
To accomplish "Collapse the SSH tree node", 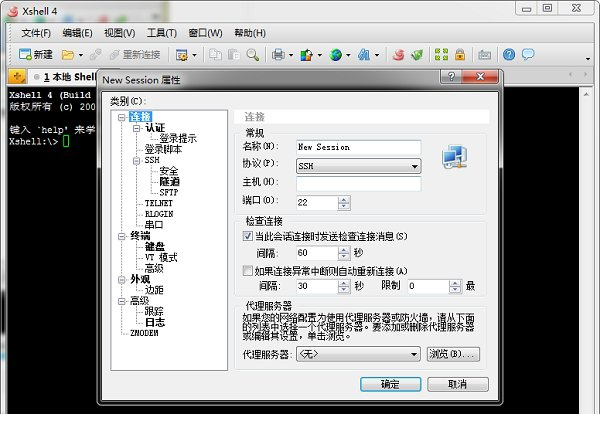I will tap(136, 160).
